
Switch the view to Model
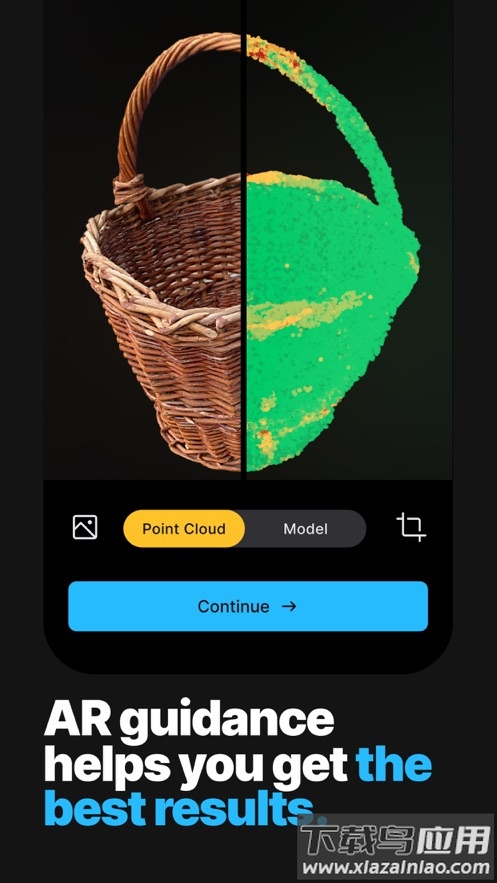305,529
